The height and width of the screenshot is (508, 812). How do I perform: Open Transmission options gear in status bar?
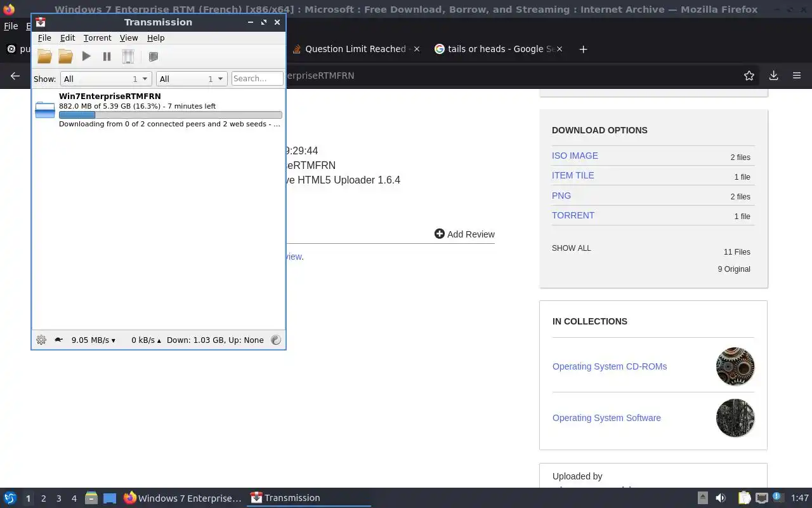41,340
